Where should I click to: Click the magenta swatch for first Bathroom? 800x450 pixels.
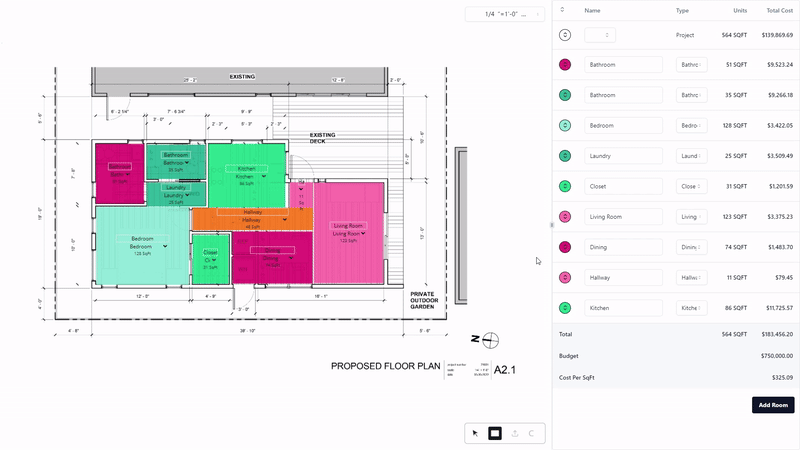click(565, 65)
